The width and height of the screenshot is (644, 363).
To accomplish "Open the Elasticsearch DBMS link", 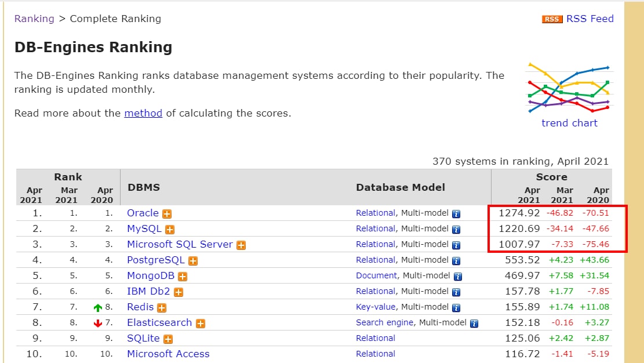I will pyautogui.click(x=159, y=322).
